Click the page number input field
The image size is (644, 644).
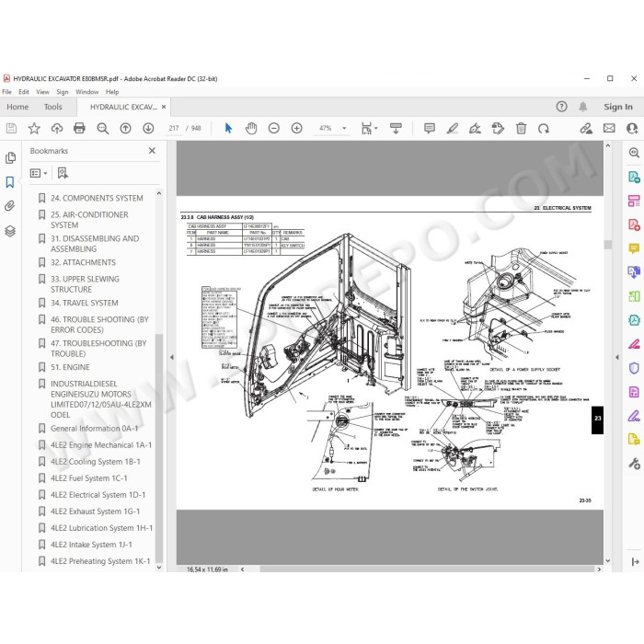tap(174, 129)
